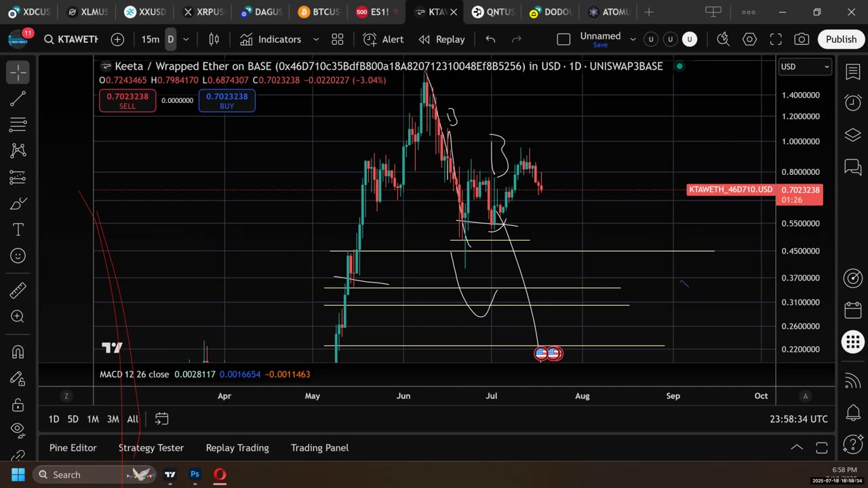868x488 pixels.
Task: Open the candlestick chart style menu
Action: [214, 39]
